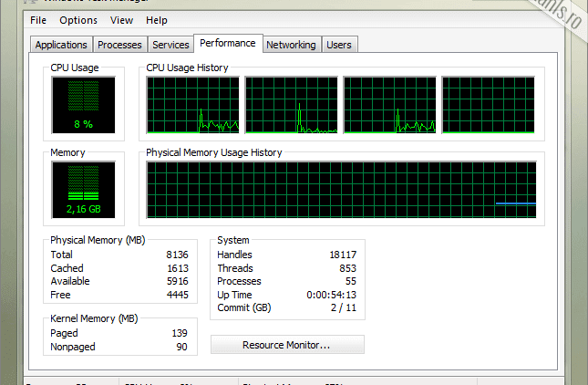The height and width of the screenshot is (385, 588).
Task: Switch to the Networking tab
Action: [291, 45]
